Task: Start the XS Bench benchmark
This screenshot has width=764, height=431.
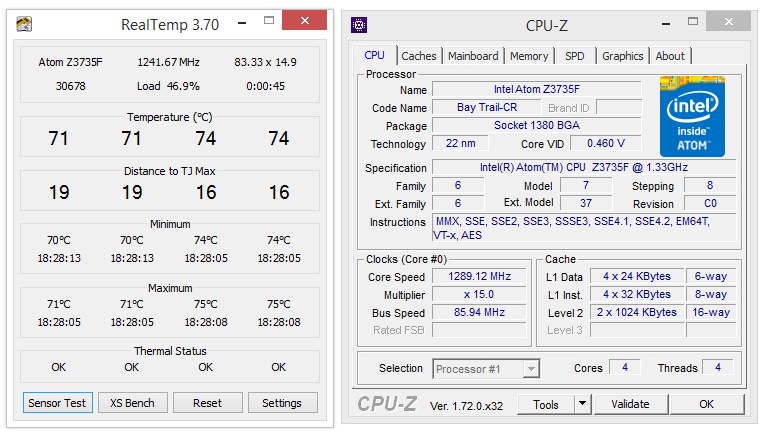Action: point(132,403)
